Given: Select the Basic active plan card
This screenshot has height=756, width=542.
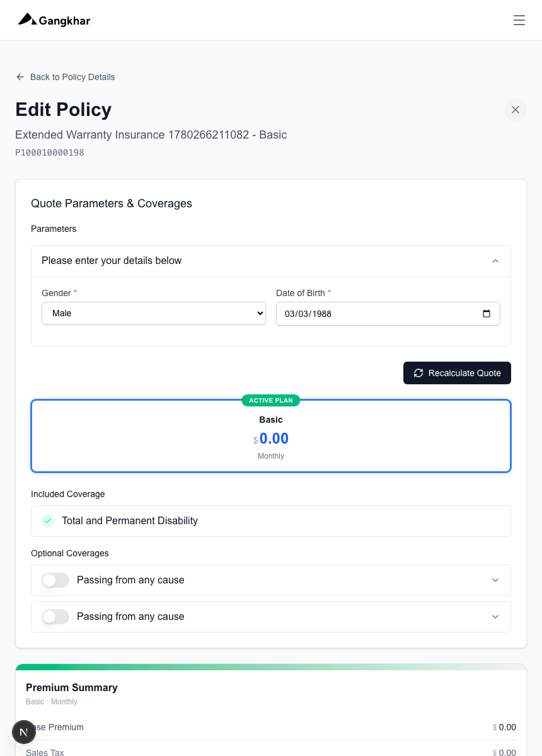Looking at the screenshot, I should click(271, 436).
